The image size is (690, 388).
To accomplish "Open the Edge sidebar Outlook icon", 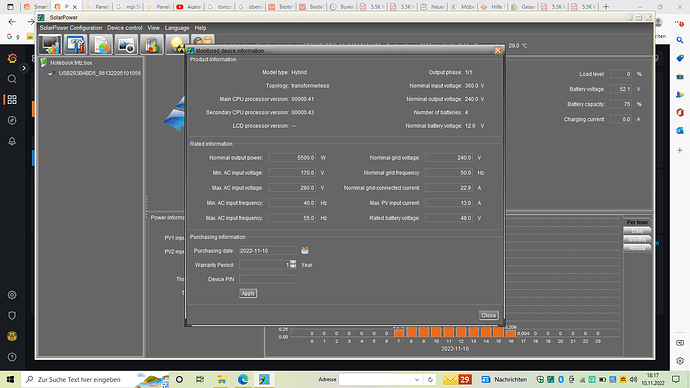I will 680,131.
